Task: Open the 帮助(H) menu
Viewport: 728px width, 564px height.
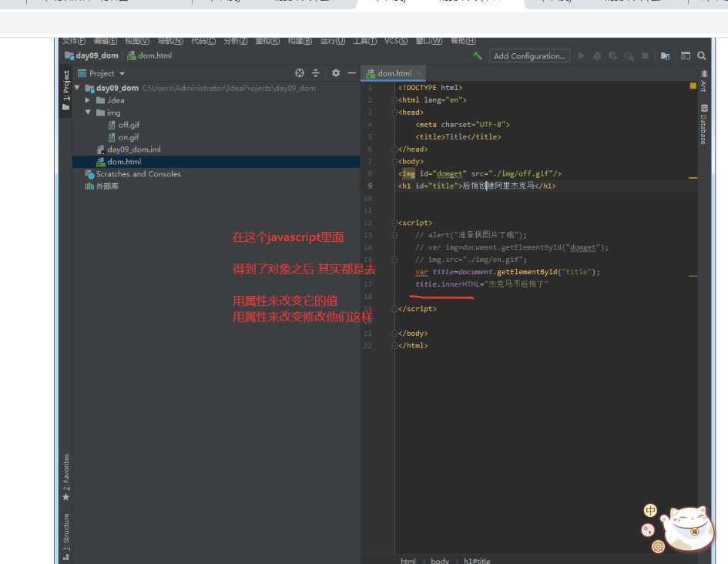Action: pos(463,41)
